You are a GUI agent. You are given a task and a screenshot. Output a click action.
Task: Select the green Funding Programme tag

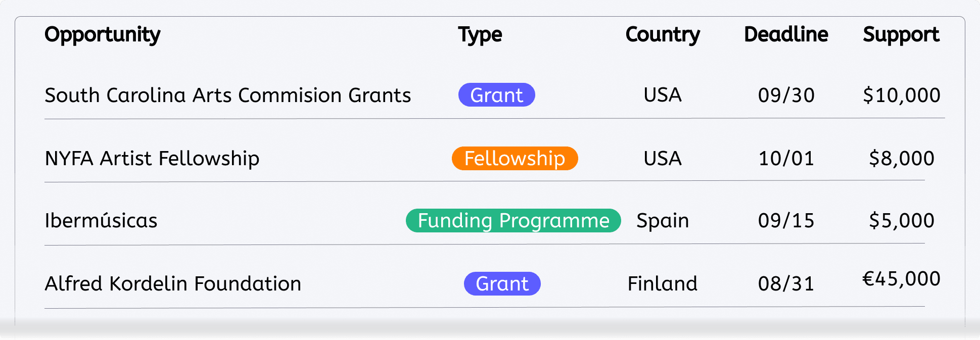[x=513, y=221]
